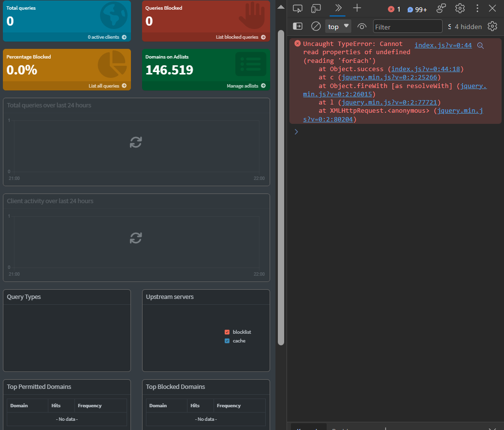Add a new DevTools panel via plus icon
The image size is (504, 430).
pos(356,8)
